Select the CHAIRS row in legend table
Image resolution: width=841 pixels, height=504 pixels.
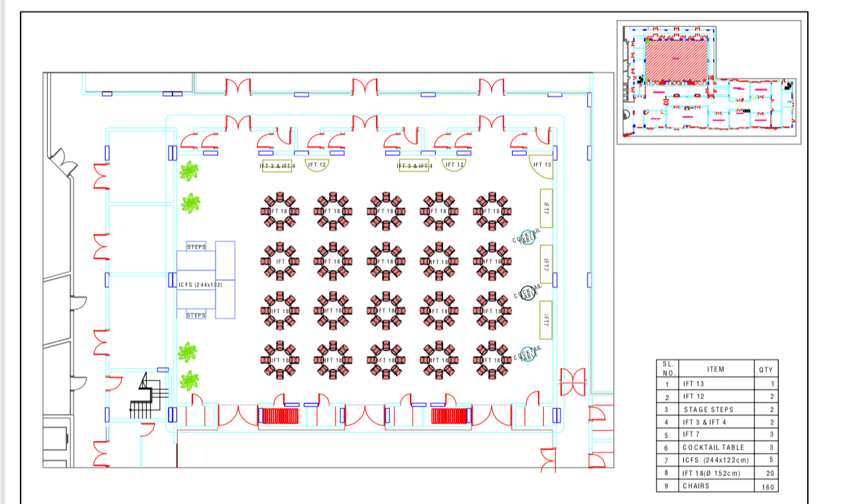[x=716, y=485]
